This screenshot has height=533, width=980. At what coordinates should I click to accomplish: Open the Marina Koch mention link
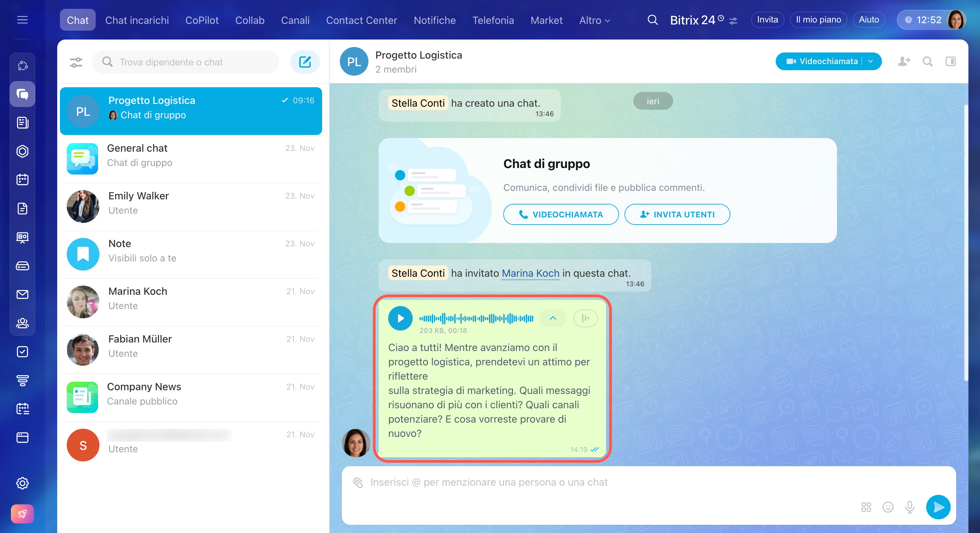pyautogui.click(x=530, y=273)
